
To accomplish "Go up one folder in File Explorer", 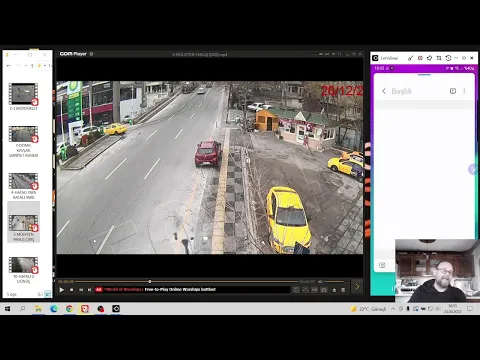I will (x=32, y=66).
